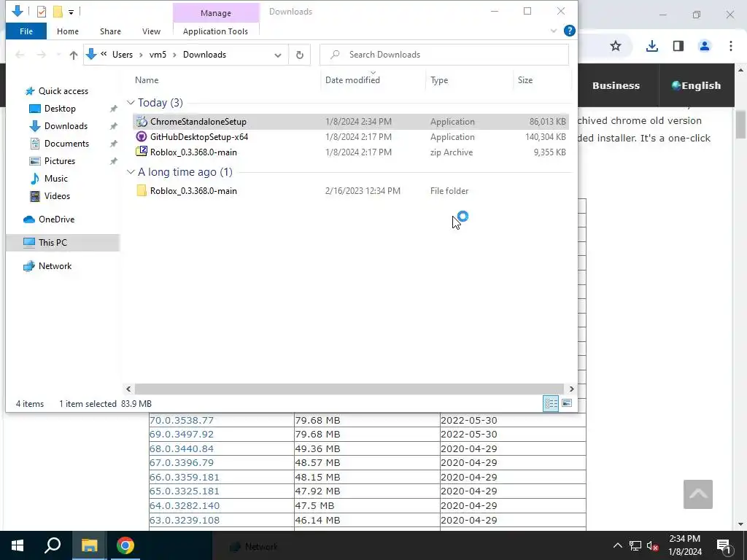This screenshot has height=560, width=747.
Task: Open the Windows Start menu
Action: click(x=18, y=545)
